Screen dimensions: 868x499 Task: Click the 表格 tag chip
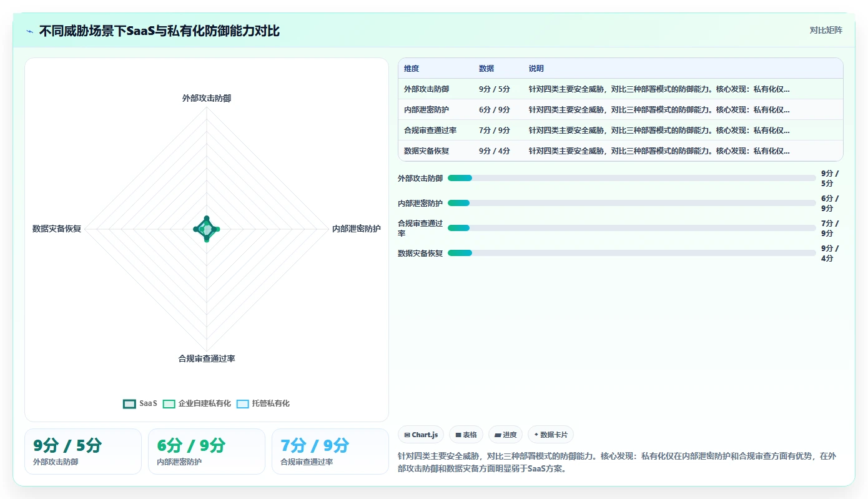[x=466, y=435]
